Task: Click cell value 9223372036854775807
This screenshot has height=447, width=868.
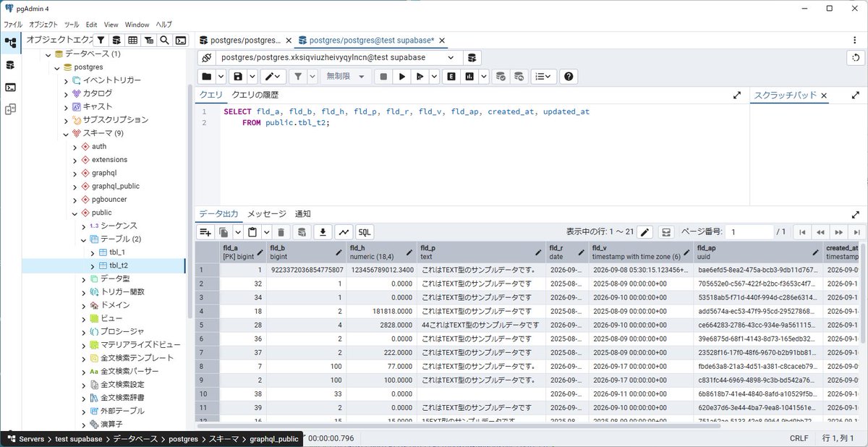Action: point(306,270)
